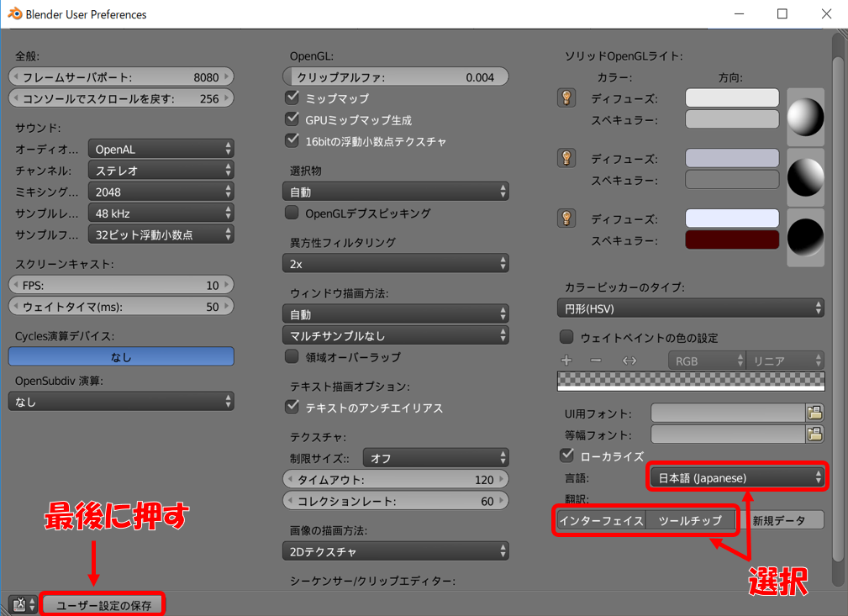Toggle the ツールチップ translation option
This screenshot has width=848, height=616.
(x=690, y=520)
